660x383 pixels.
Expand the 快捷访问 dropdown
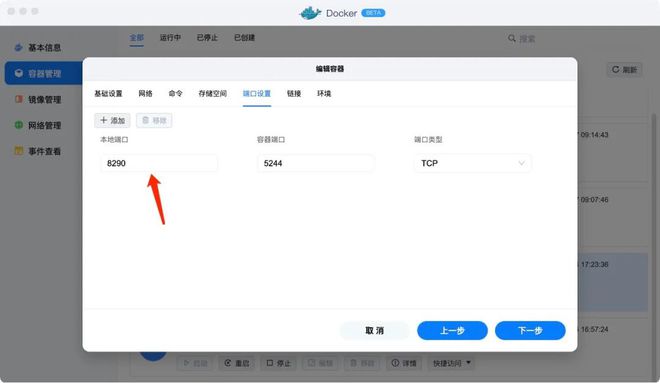[x=452, y=363]
